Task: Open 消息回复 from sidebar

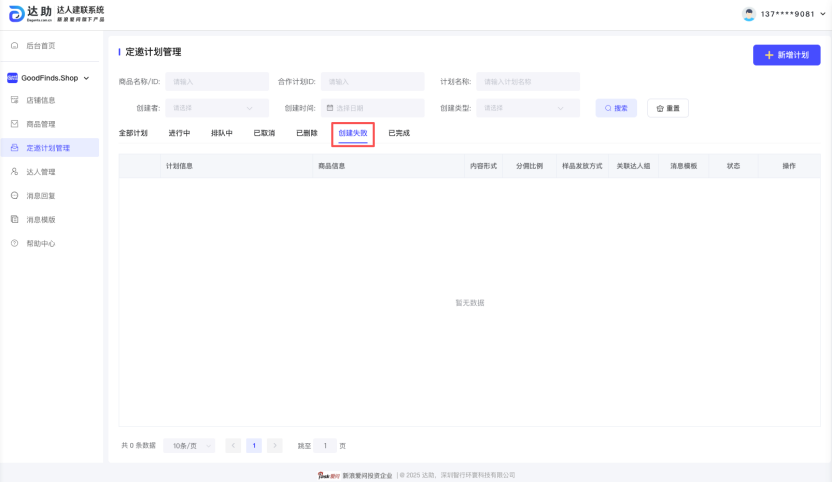Action: [x=40, y=196]
